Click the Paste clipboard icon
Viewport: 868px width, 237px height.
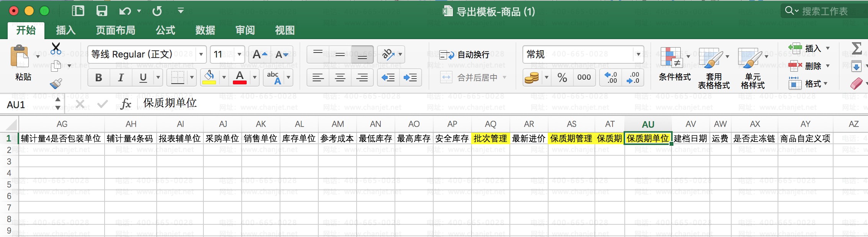(19, 57)
